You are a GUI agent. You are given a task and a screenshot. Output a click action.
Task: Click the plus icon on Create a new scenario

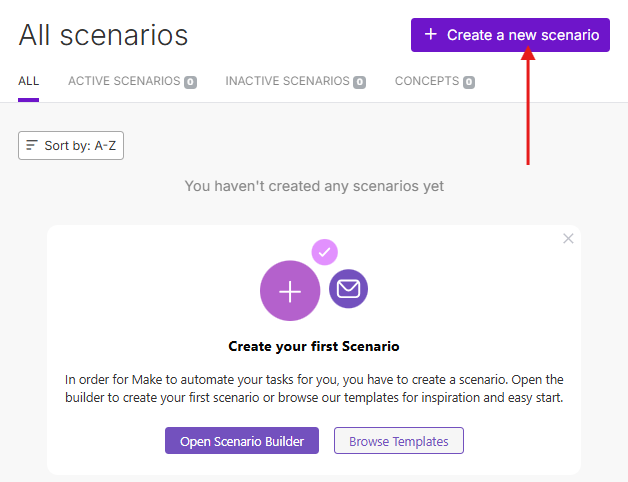click(431, 35)
